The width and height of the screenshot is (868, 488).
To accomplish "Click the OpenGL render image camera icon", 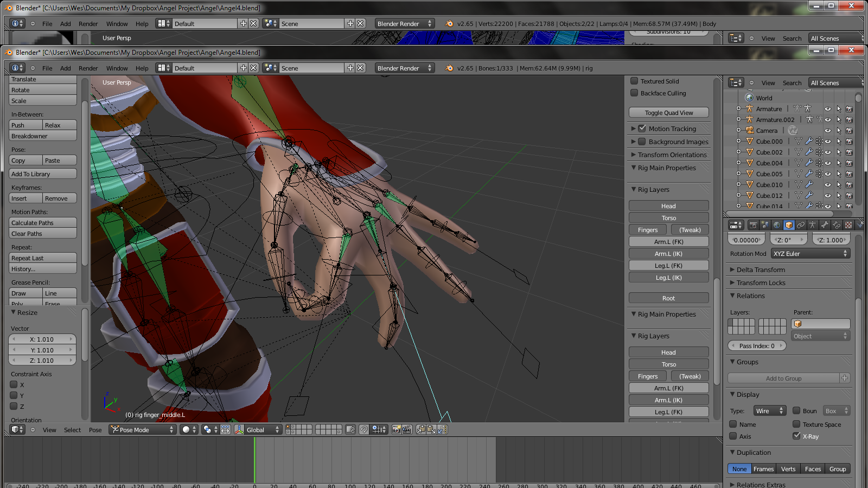I will (397, 429).
